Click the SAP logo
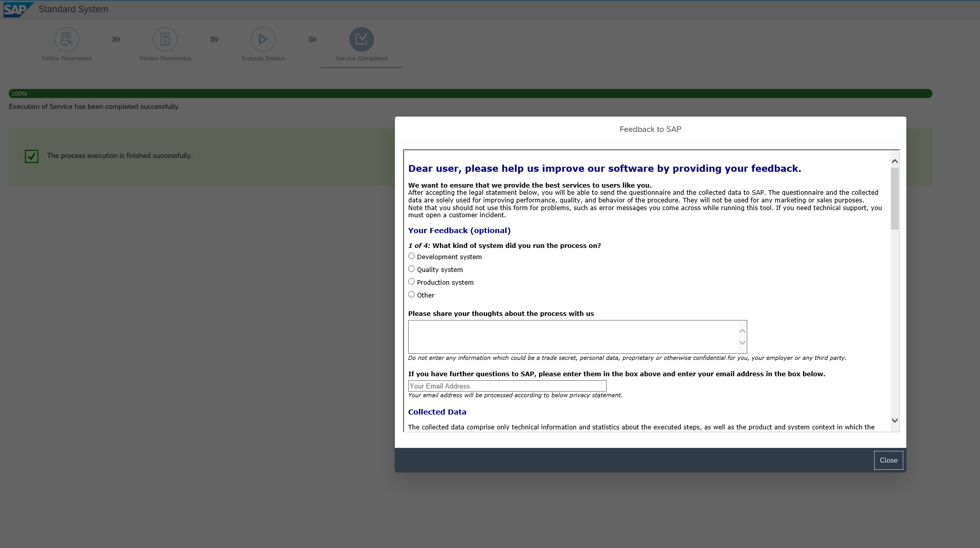980x548 pixels. pyautogui.click(x=18, y=9)
